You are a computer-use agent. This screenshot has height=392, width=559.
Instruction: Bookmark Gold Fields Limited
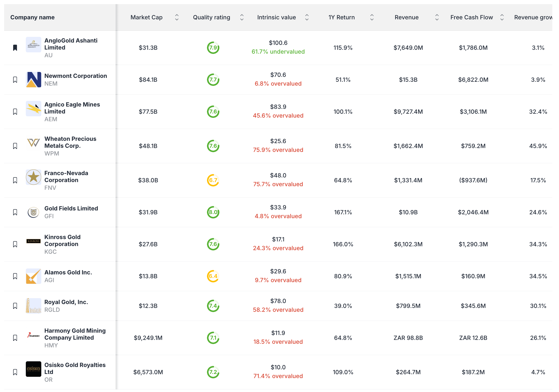15,212
